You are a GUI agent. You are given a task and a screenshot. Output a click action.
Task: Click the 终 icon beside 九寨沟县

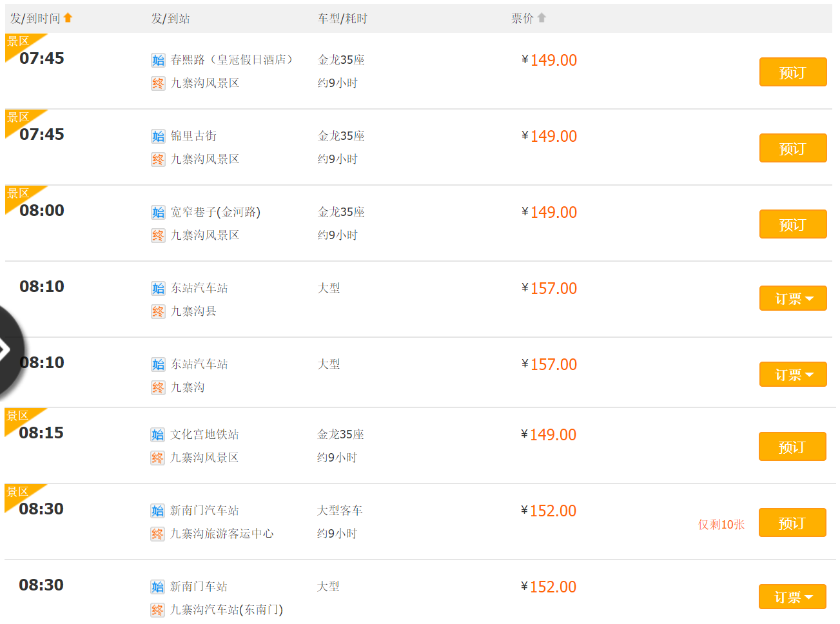click(158, 311)
